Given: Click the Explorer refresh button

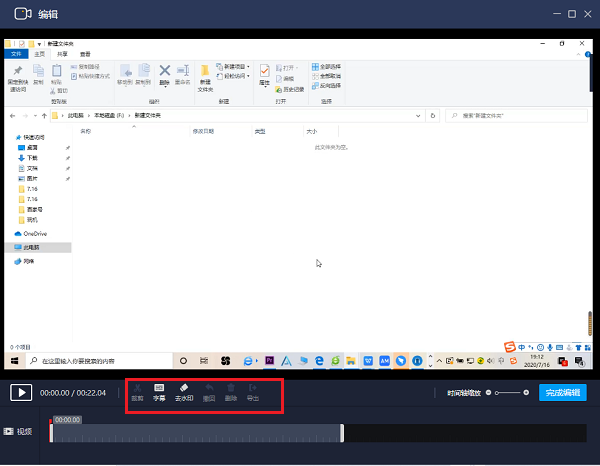Looking at the screenshot, I should pos(433,116).
